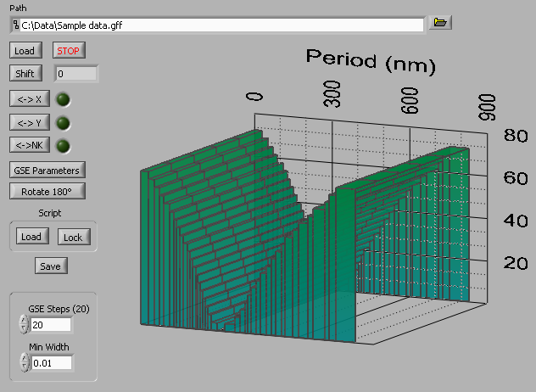Click Load in the Script group
This screenshot has height=392, width=536.
[x=31, y=237]
